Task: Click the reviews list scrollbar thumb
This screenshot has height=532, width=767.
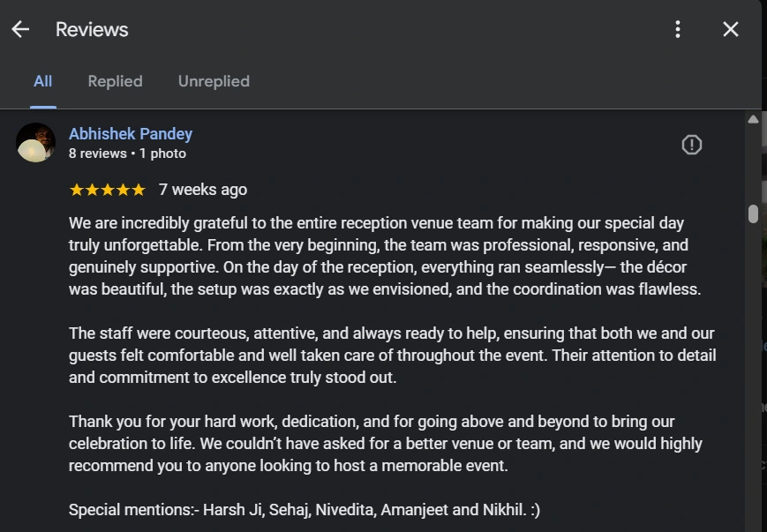Action: point(753,214)
